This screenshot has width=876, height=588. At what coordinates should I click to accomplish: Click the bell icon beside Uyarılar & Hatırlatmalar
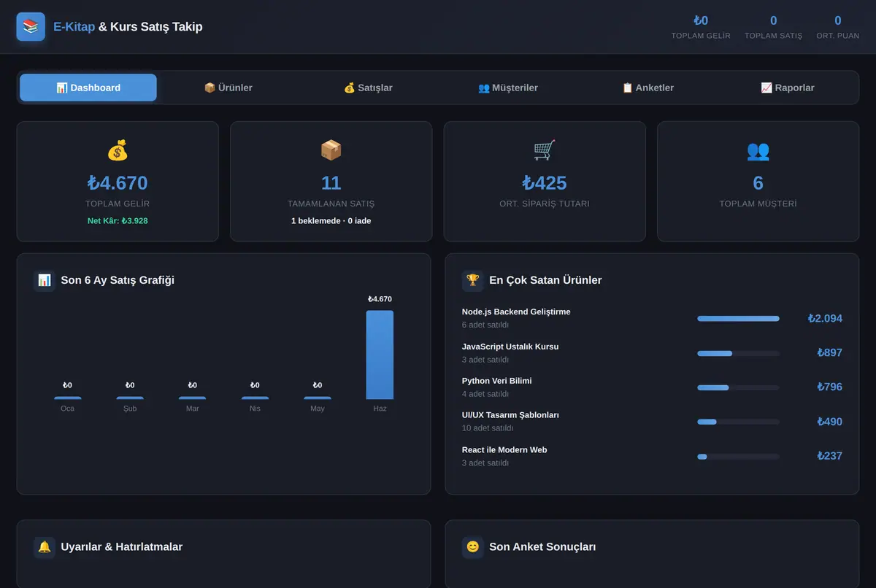click(45, 547)
